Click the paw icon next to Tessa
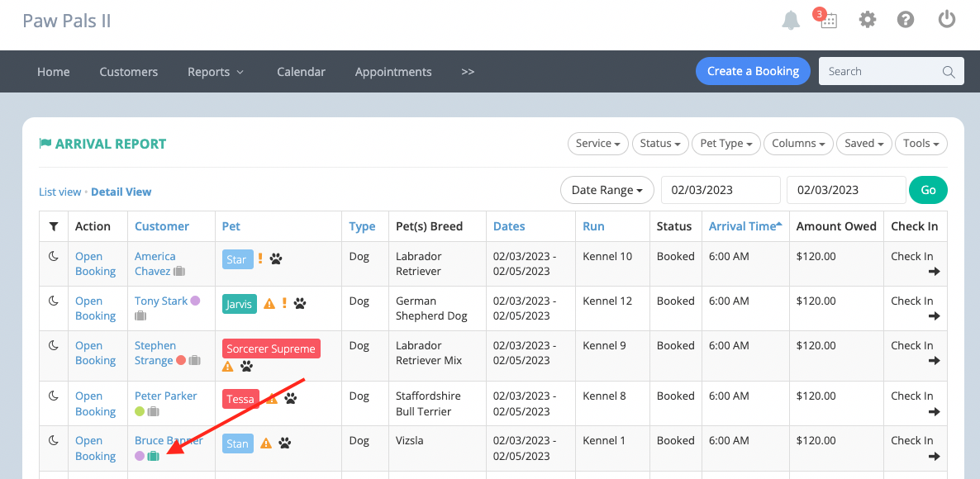This screenshot has width=980, height=479. (x=291, y=398)
